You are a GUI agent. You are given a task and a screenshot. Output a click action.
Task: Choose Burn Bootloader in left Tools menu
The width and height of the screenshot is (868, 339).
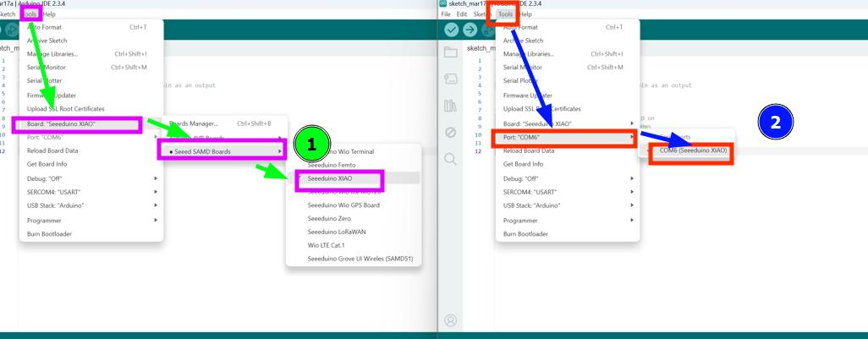point(91,234)
